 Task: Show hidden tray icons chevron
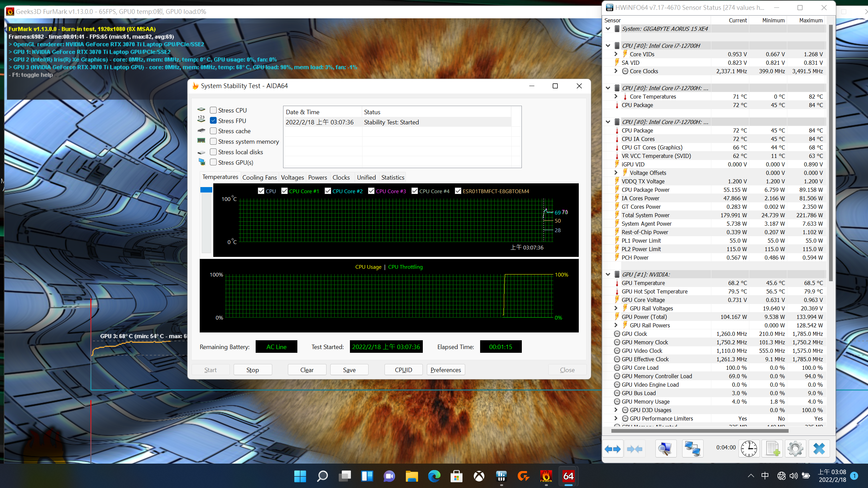[x=751, y=476]
